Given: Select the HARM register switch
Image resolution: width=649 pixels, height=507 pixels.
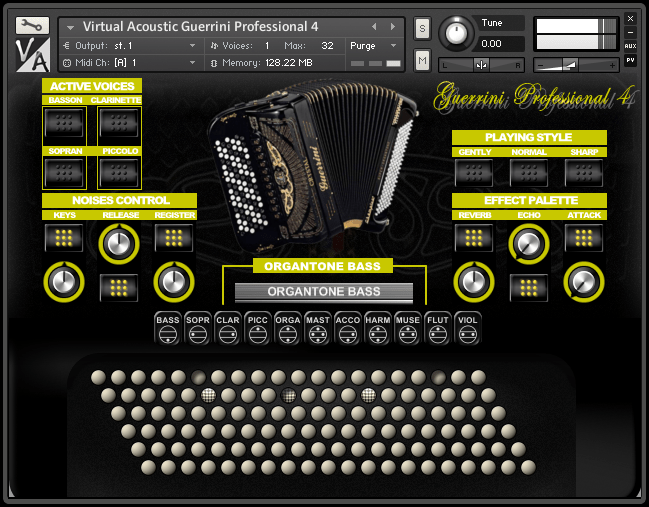Looking at the screenshot, I should point(377,329).
